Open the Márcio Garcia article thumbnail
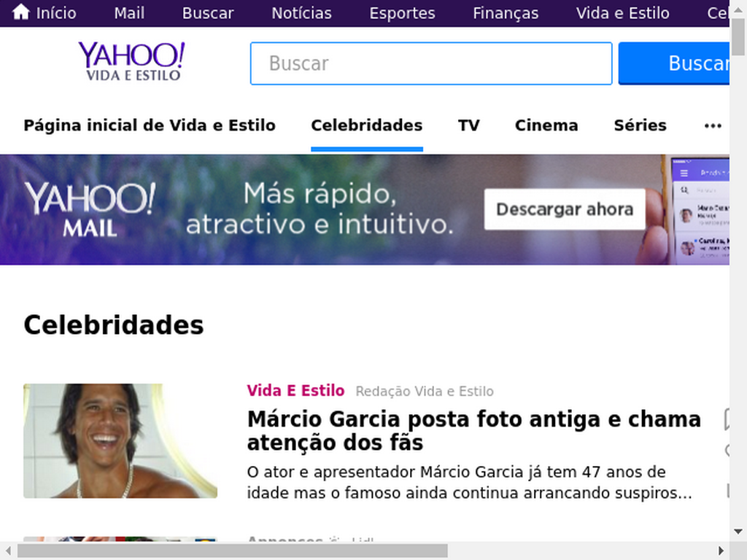747x560 pixels. coord(120,441)
